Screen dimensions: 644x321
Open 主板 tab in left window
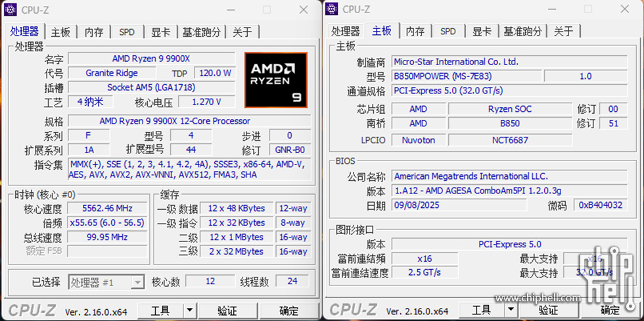click(60, 32)
